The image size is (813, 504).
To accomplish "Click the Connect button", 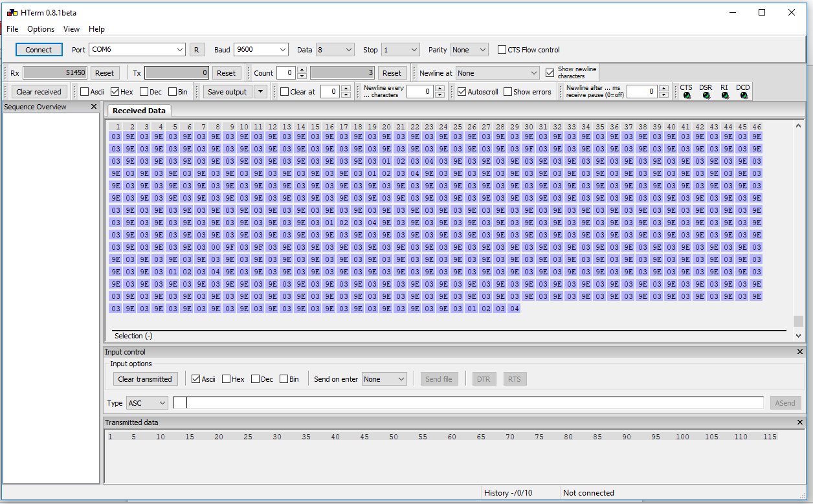I will tap(39, 50).
